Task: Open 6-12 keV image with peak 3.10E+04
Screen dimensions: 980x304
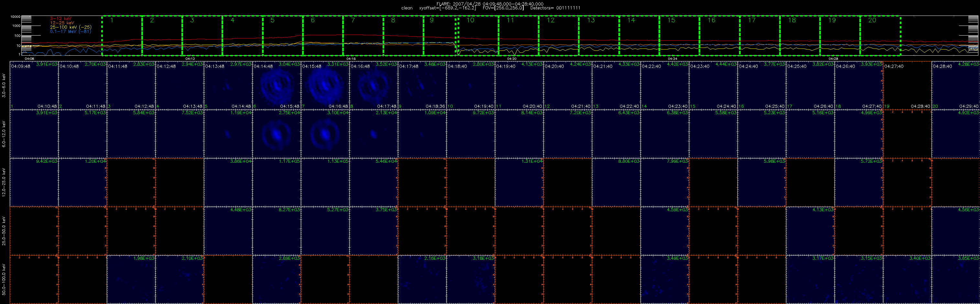Action: [325, 134]
